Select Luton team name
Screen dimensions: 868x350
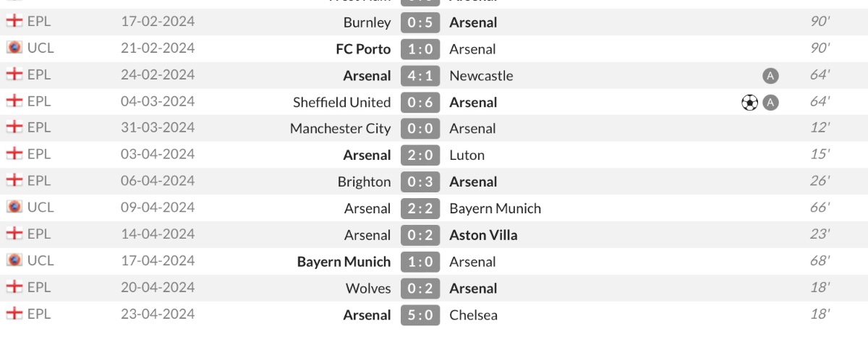coord(467,155)
